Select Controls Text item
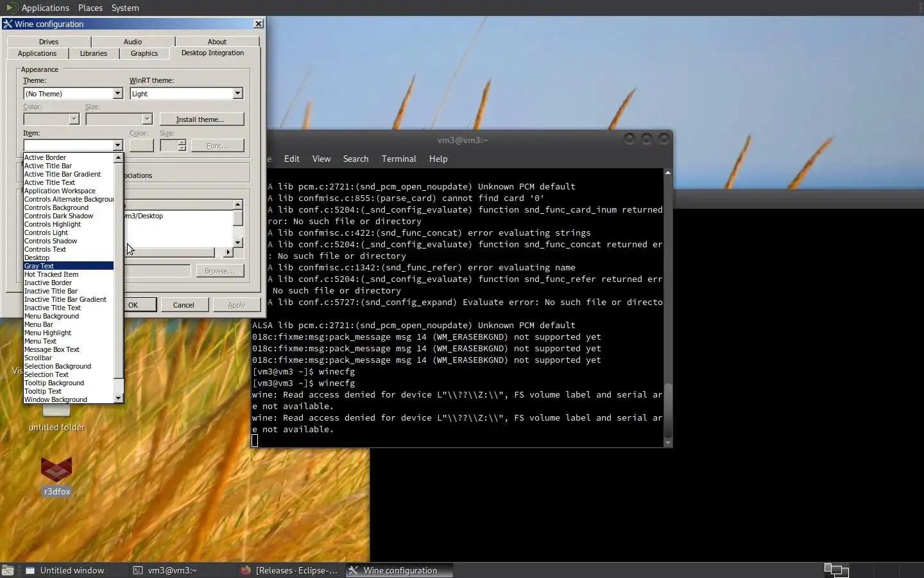The image size is (924, 578). [69, 249]
